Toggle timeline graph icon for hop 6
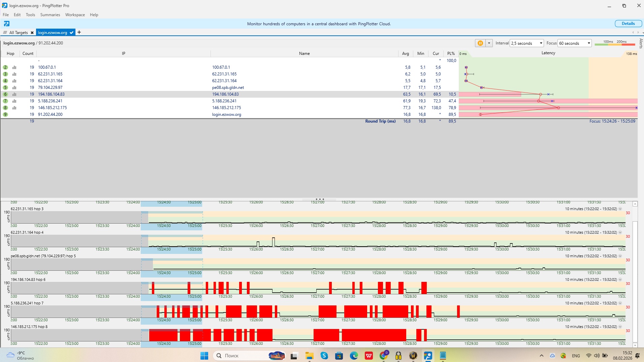644x362 pixels. tap(14, 94)
